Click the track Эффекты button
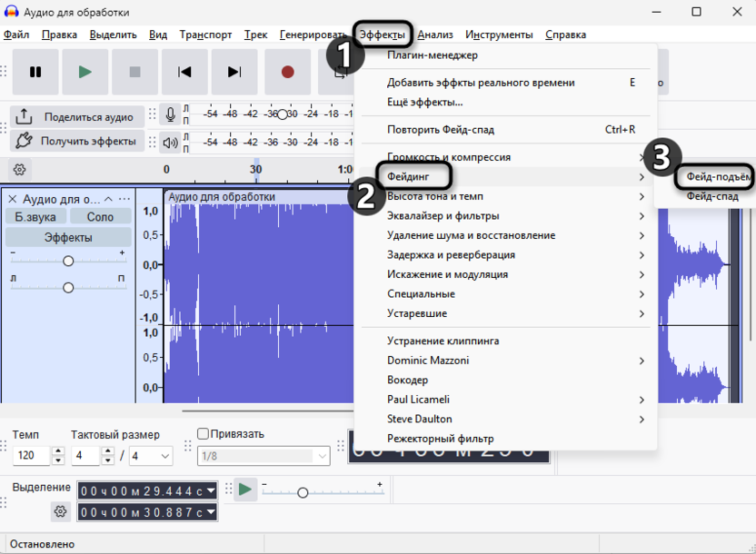 pyautogui.click(x=68, y=238)
